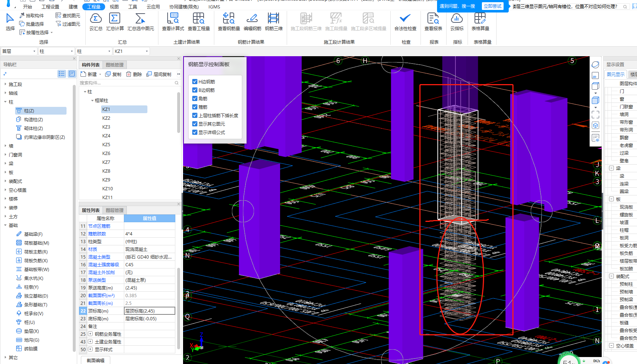The width and height of the screenshot is (637, 364).
Task: Open 查看报表 reports
Action: pos(433,22)
